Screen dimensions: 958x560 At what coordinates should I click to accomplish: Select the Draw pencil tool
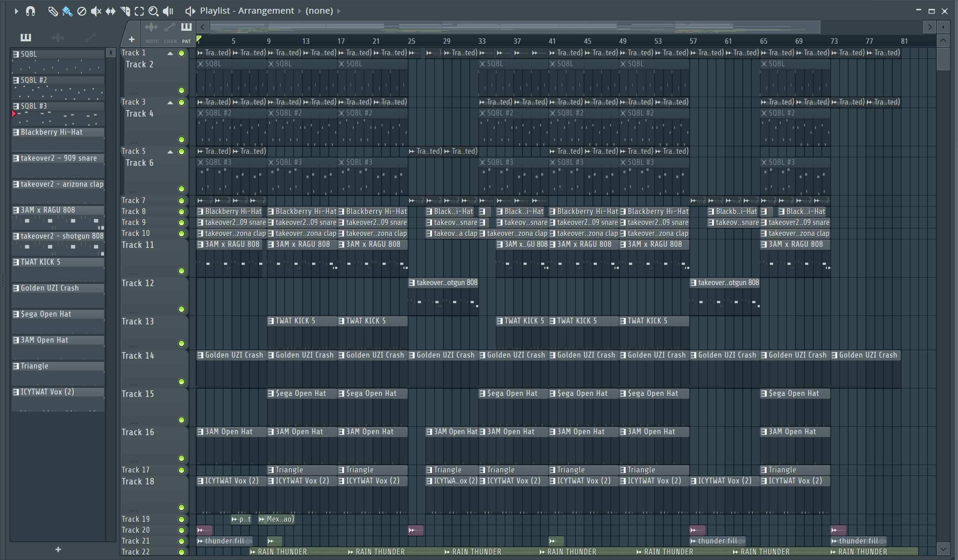[x=53, y=11]
